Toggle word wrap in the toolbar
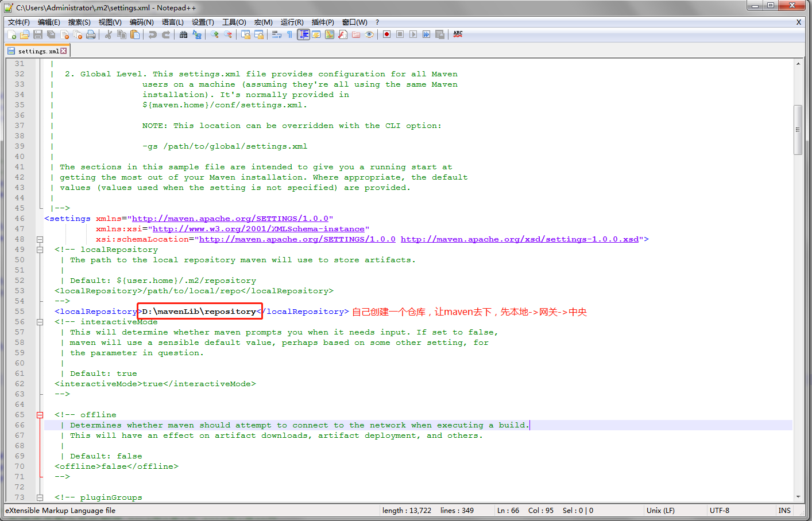 pyautogui.click(x=276, y=34)
